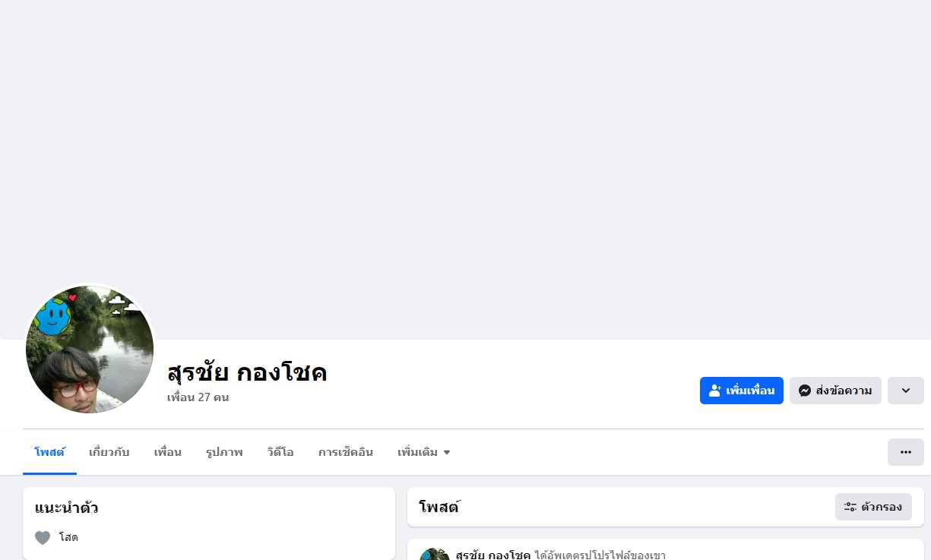
Task: Open the three-dot profile options menu
Action: [x=905, y=452]
